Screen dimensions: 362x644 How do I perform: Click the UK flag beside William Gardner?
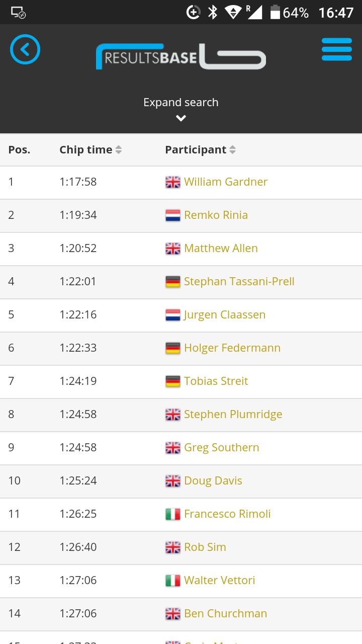[172, 182]
